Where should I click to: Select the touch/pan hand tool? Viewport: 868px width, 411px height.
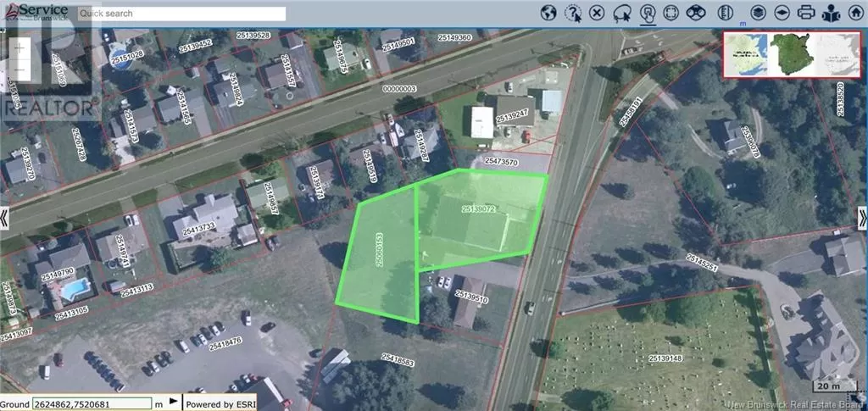(x=648, y=13)
